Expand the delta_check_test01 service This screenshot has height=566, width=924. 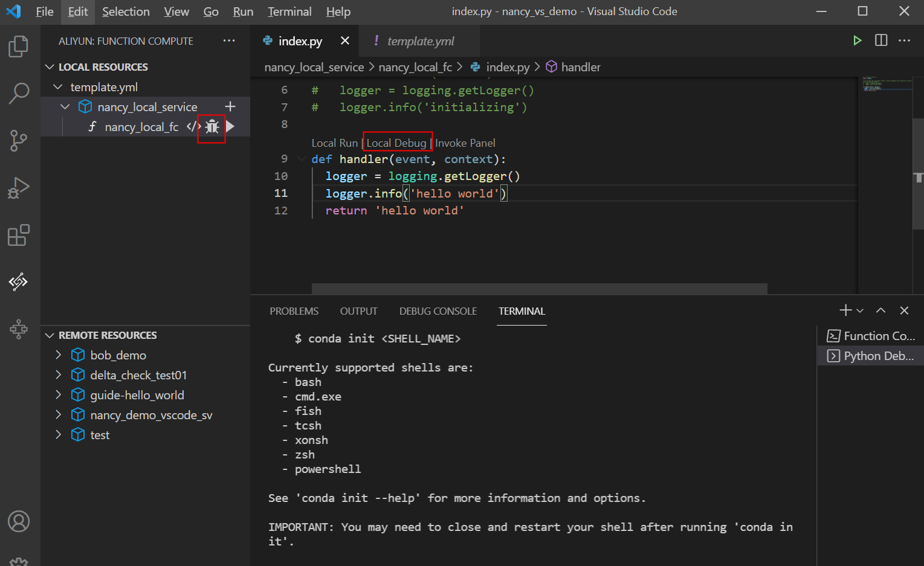58,375
